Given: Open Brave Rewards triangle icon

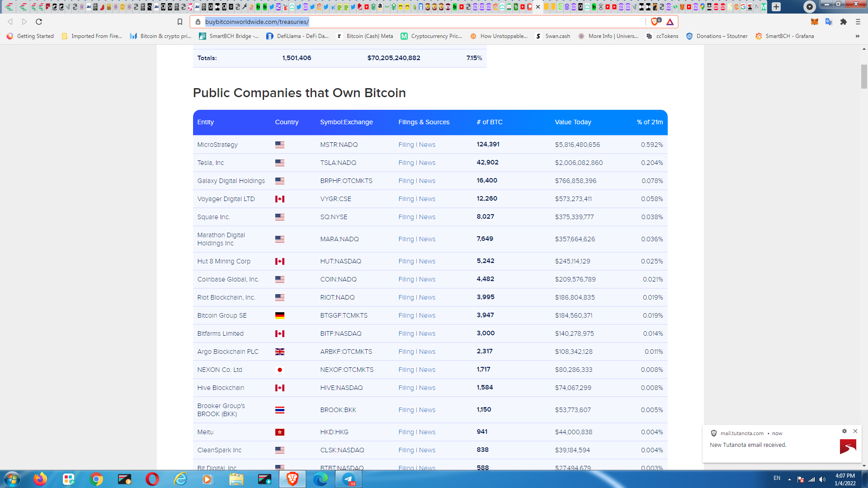Looking at the screenshot, I should pyautogui.click(x=670, y=22).
